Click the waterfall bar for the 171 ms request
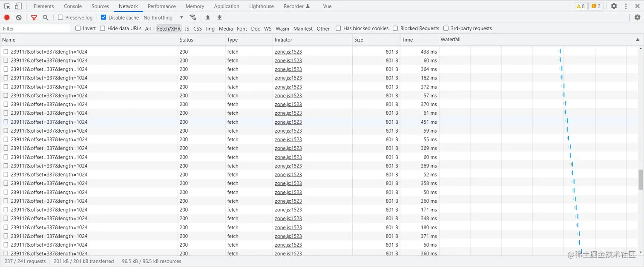The width and height of the screenshot is (644, 267). 575,208
